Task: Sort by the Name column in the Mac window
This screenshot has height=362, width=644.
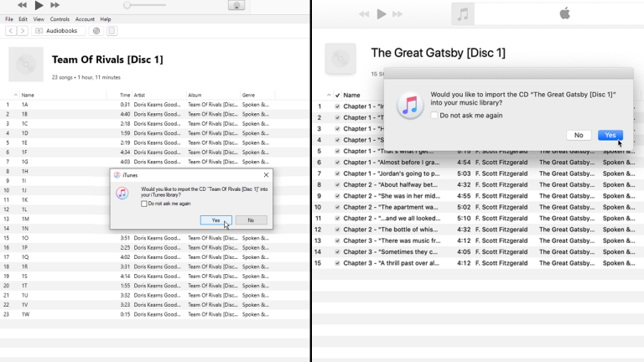Action: pos(351,96)
